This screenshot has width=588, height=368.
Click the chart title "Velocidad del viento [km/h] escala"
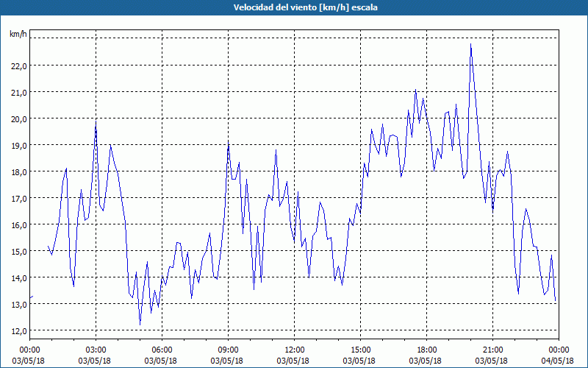(305, 7)
